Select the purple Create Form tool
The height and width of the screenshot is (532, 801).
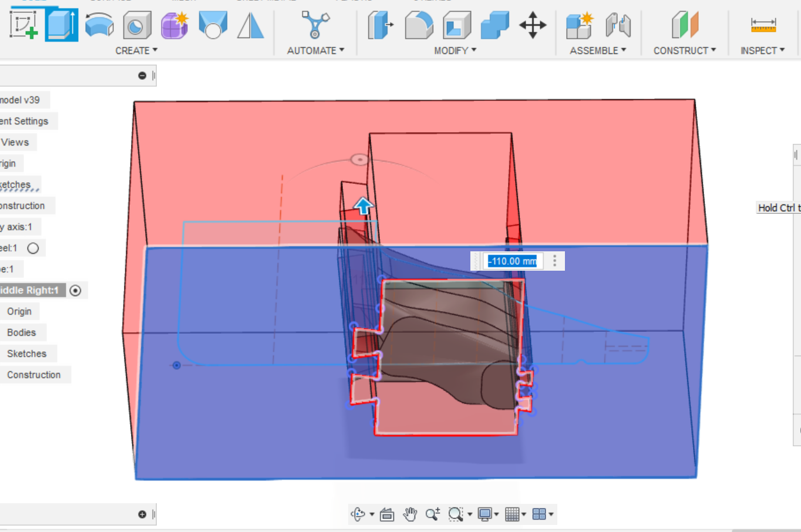174,25
